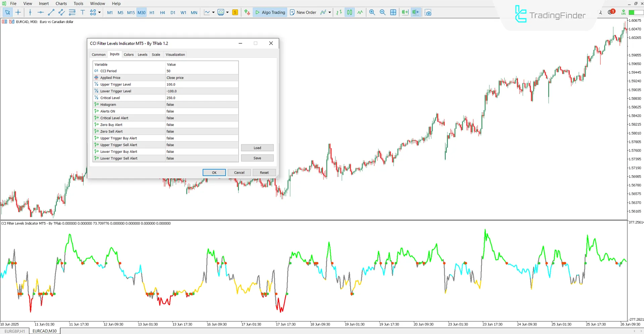Screen dimensions: 644x334
Task: Click Reset to restore default inputs
Action: (264, 172)
